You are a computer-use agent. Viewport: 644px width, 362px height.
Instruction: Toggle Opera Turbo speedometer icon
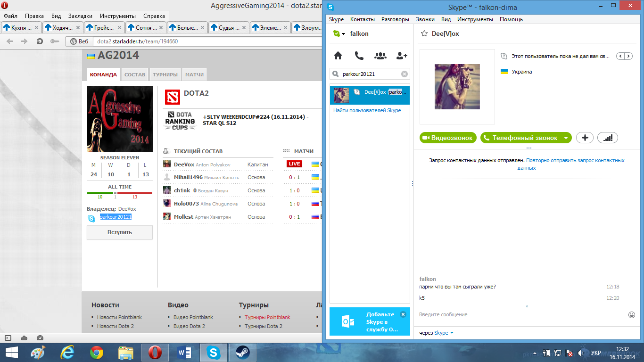point(40,337)
